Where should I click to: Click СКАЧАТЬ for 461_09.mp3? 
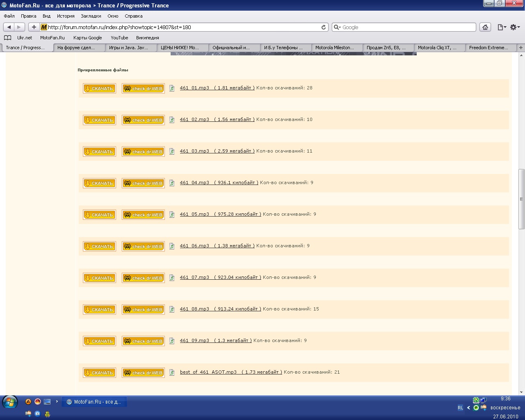coord(99,341)
